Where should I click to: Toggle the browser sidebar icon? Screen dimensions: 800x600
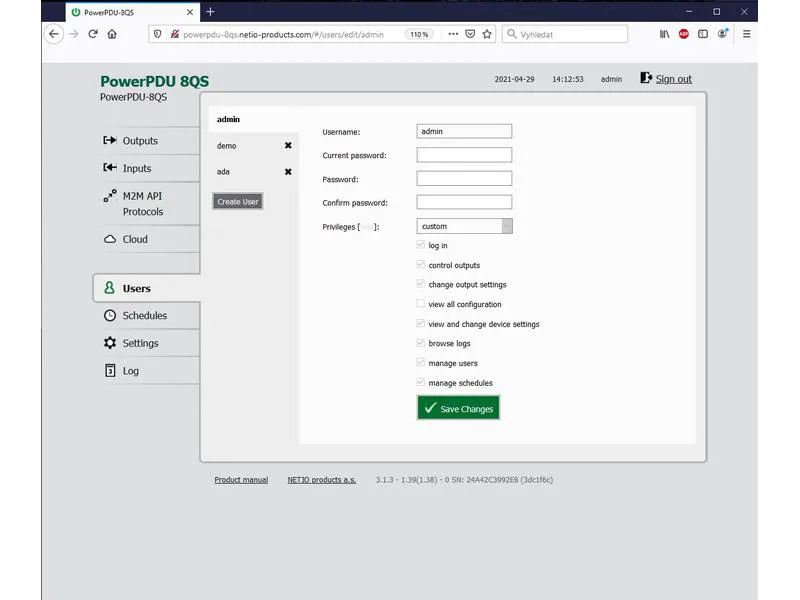tap(703, 34)
